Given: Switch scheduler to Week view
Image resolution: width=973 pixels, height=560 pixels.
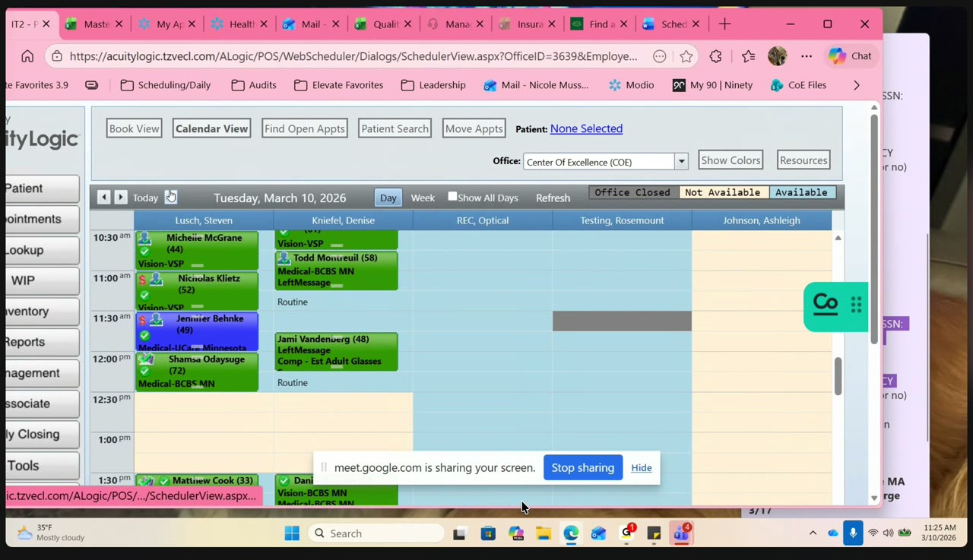Looking at the screenshot, I should [x=423, y=198].
